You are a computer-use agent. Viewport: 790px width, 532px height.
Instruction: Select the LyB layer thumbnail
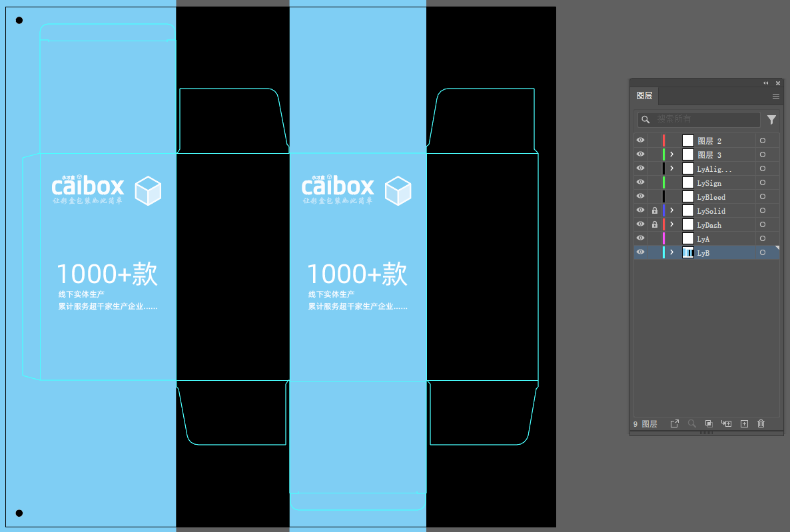pos(687,252)
